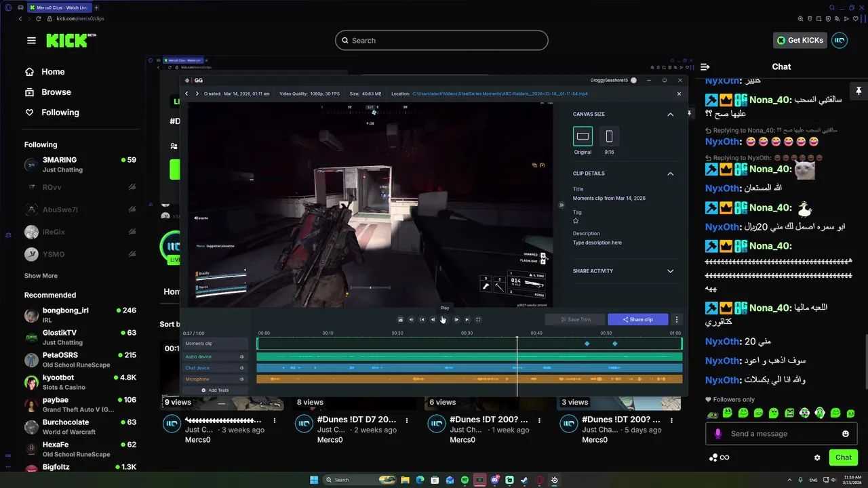The width and height of the screenshot is (868, 488).
Task: Open the Kick hamburger menu
Action: click(31, 41)
